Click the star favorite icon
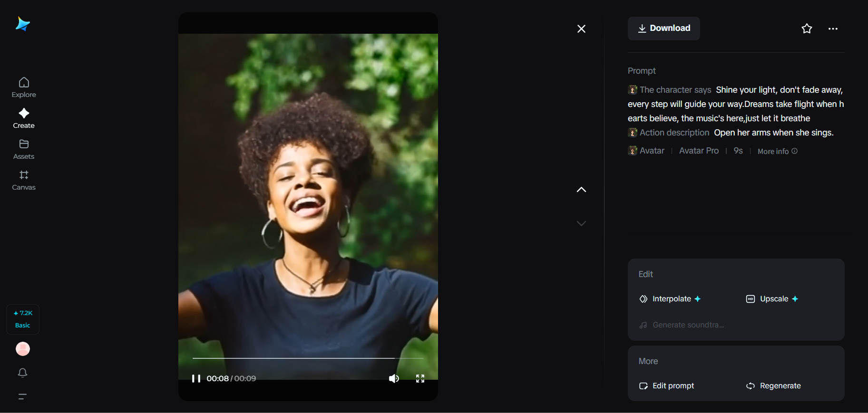The height and width of the screenshot is (413, 868). (x=807, y=29)
